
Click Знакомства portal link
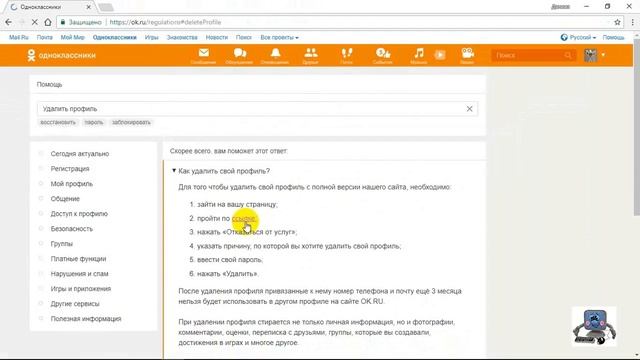click(182, 37)
